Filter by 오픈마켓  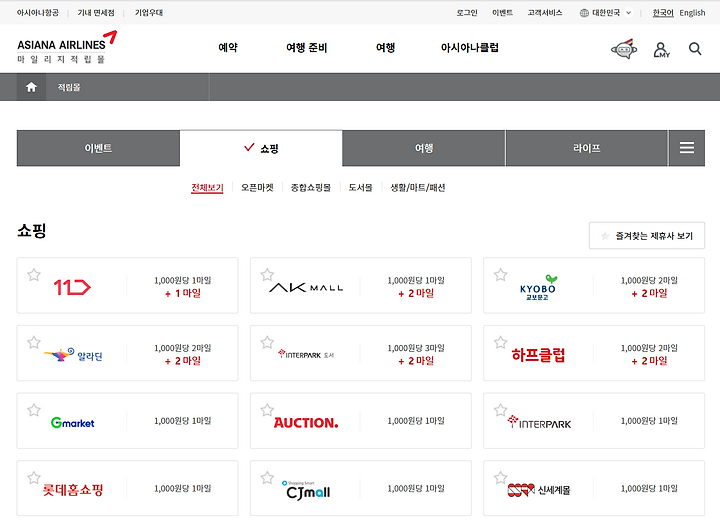tap(257, 188)
